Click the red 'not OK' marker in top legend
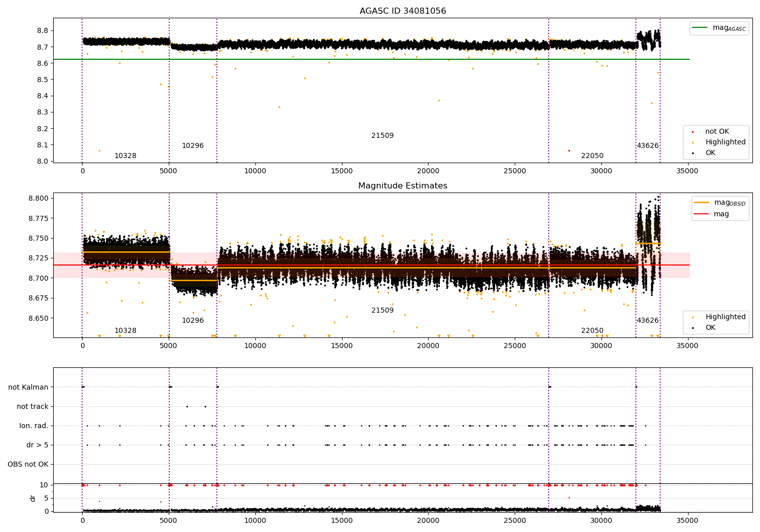 693,132
